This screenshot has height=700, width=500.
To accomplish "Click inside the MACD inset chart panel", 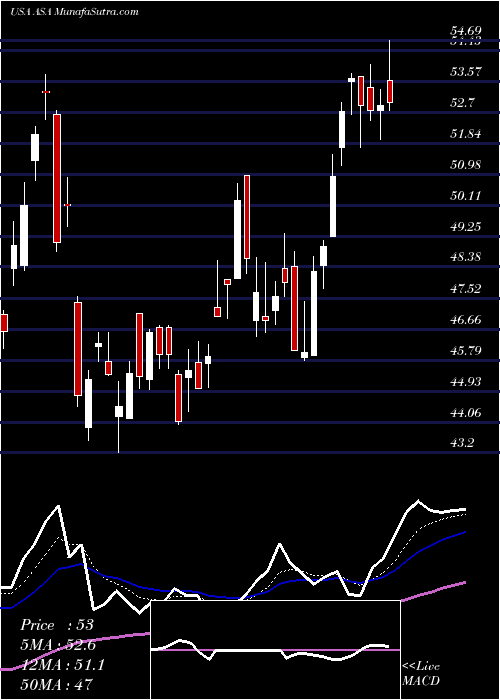I will pyautogui.click(x=275, y=650).
